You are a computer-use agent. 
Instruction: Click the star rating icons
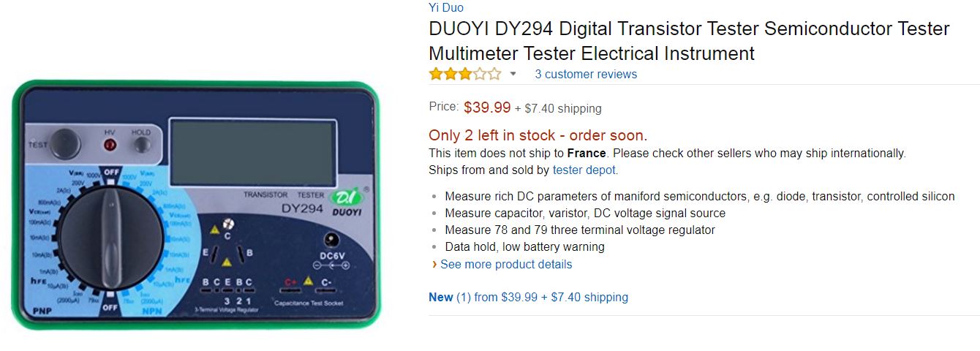pyautogui.click(x=465, y=74)
